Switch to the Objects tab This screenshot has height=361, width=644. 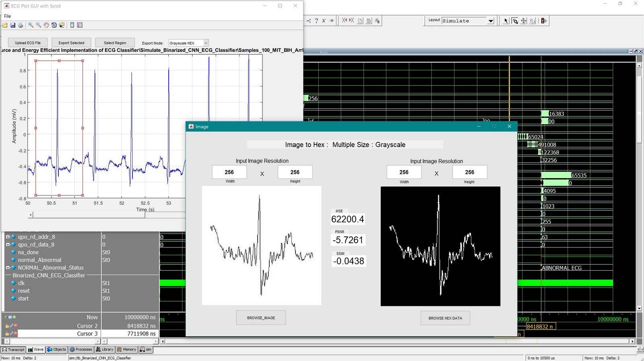56,350
